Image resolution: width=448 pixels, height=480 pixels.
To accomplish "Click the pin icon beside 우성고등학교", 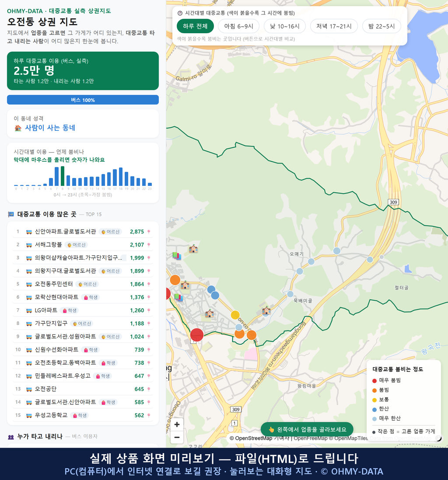I will [149, 415].
